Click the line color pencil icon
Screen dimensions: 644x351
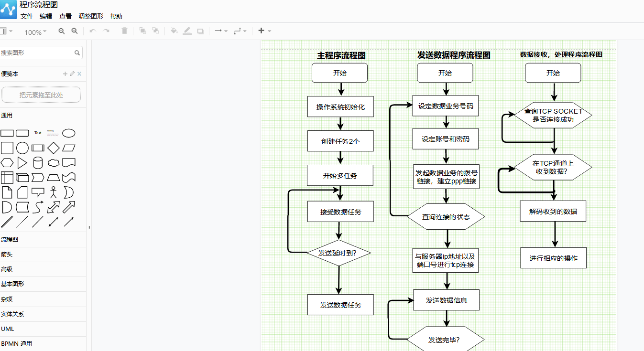click(x=187, y=31)
